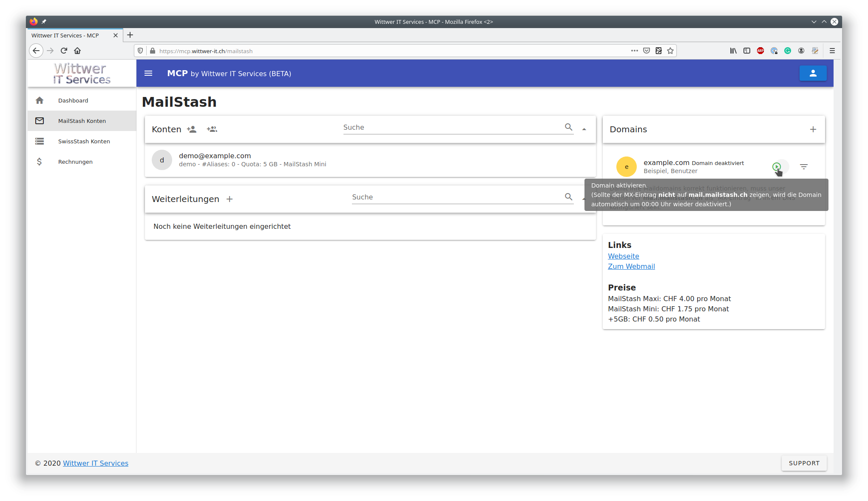The height and width of the screenshot is (501, 868).
Task: Click the pin icon in window title bar
Action: pos(44,21)
